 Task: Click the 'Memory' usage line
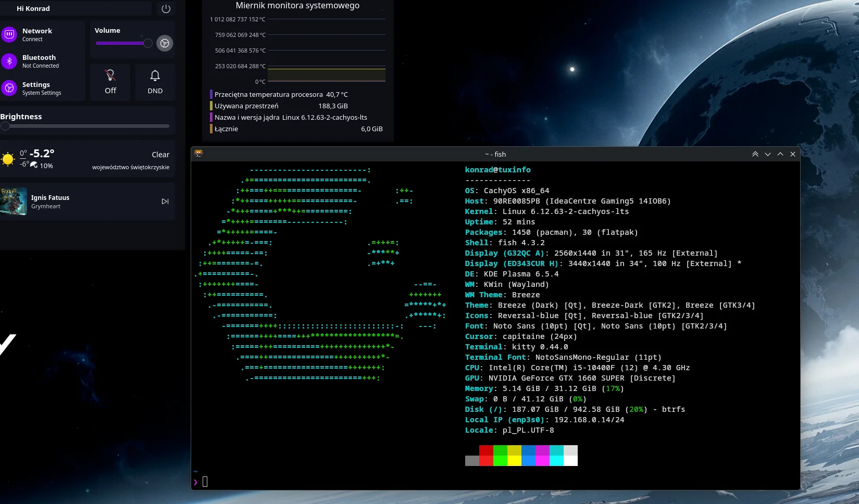pyautogui.click(x=544, y=388)
